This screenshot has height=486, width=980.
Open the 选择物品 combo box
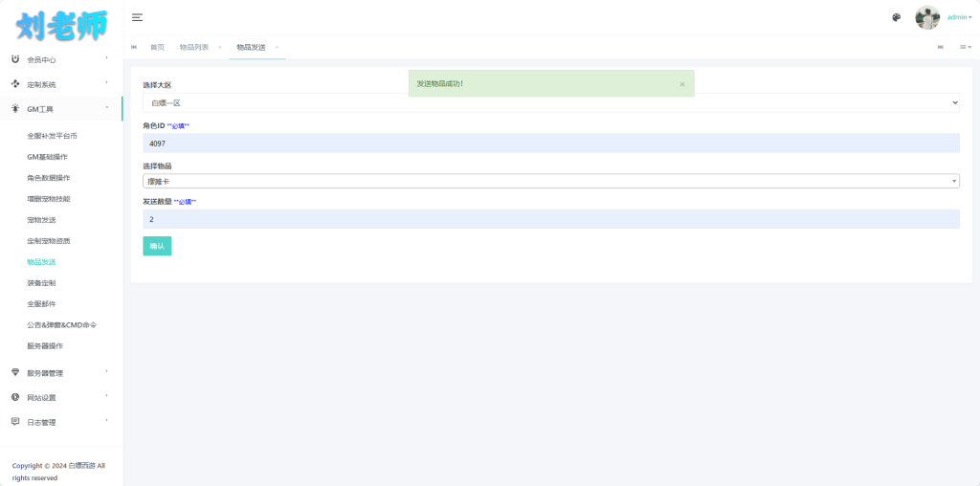[x=551, y=181]
